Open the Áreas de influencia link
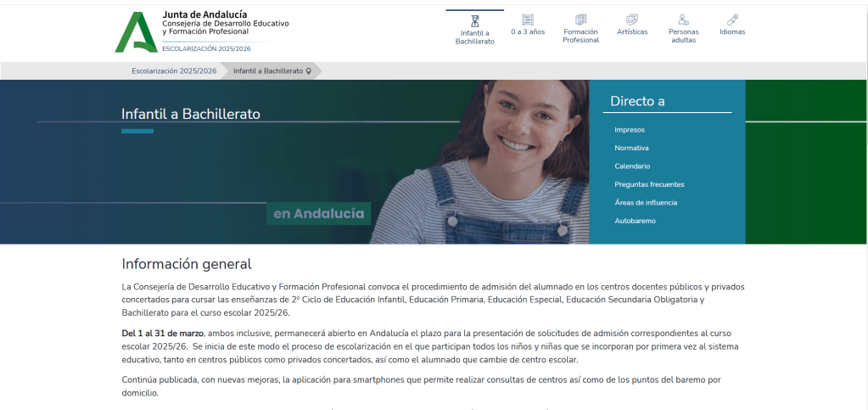Viewport: 868px width, 410px height. point(646,203)
